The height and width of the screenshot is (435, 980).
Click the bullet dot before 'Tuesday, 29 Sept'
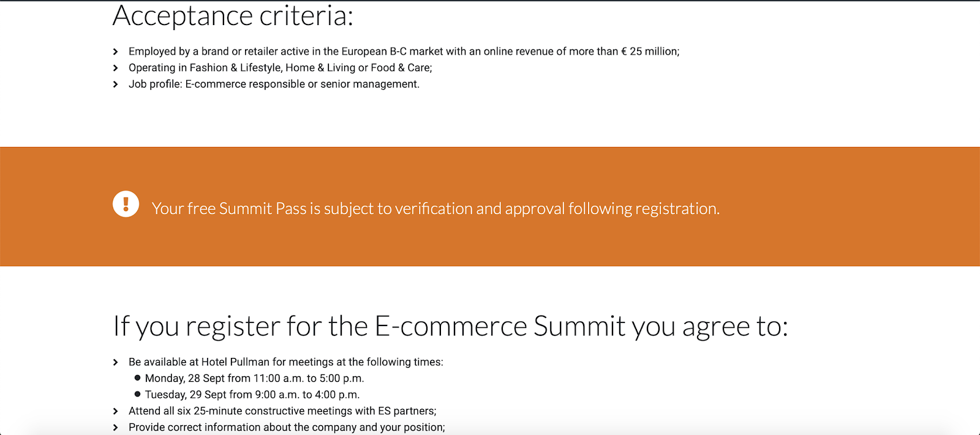(137, 394)
